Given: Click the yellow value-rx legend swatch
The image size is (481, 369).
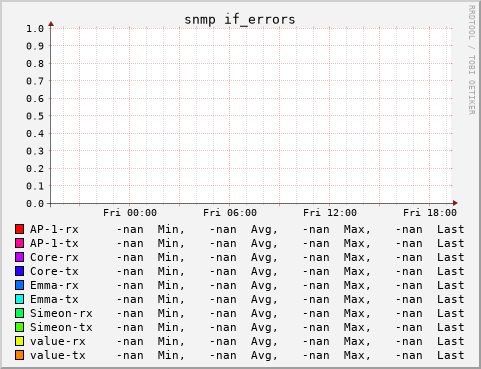Looking at the screenshot, I should pos(19,341).
